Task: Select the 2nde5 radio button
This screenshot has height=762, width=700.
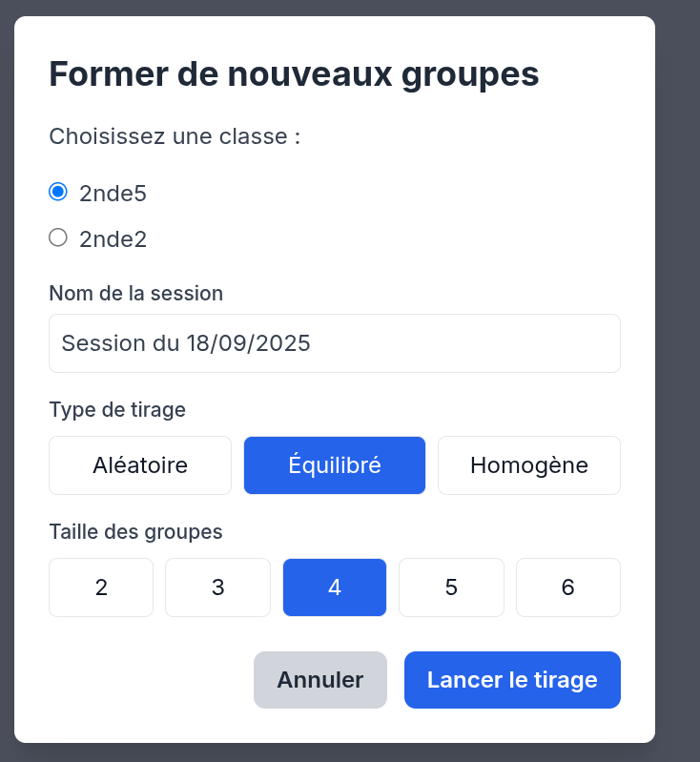Action: click(x=58, y=192)
